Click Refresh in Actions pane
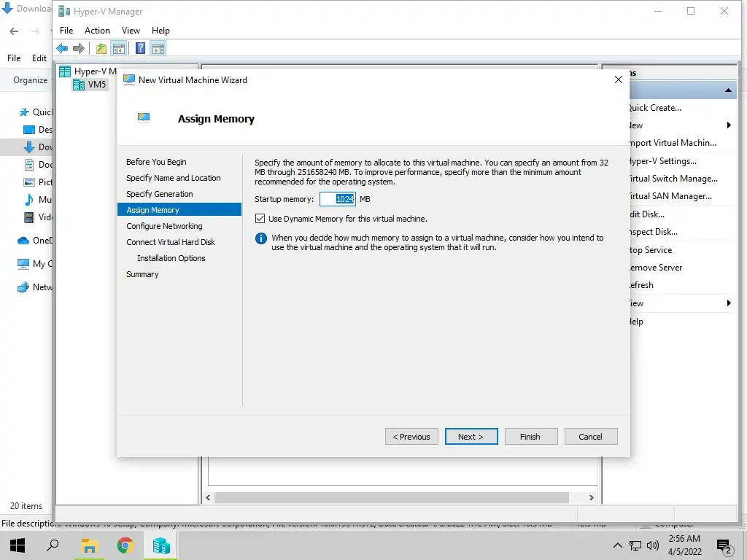The image size is (747, 560). (642, 285)
